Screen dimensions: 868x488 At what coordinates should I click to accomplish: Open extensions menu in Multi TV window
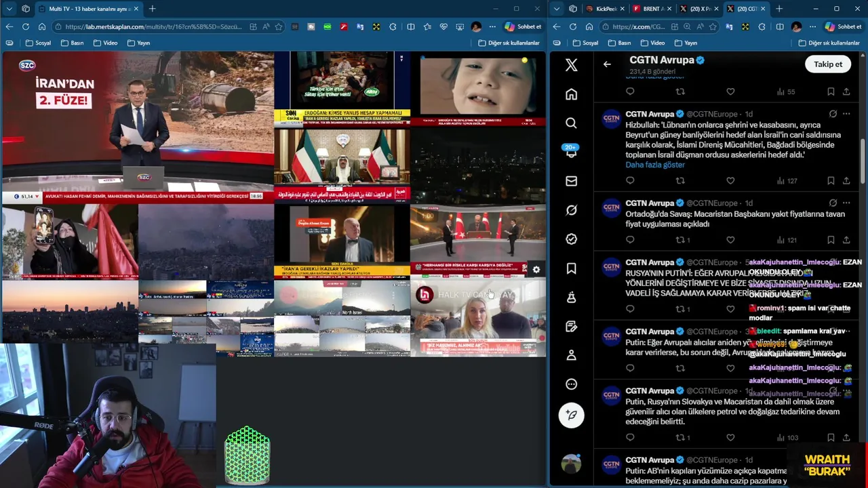click(393, 26)
